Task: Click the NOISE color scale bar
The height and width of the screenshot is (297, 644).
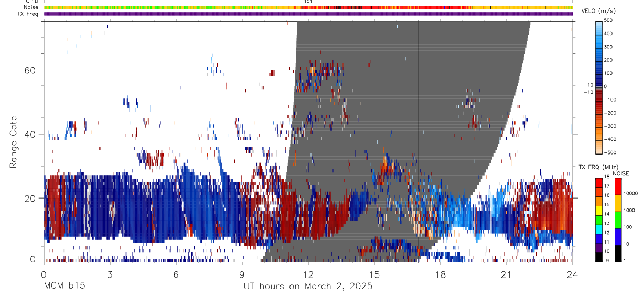Action: click(x=618, y=219)
